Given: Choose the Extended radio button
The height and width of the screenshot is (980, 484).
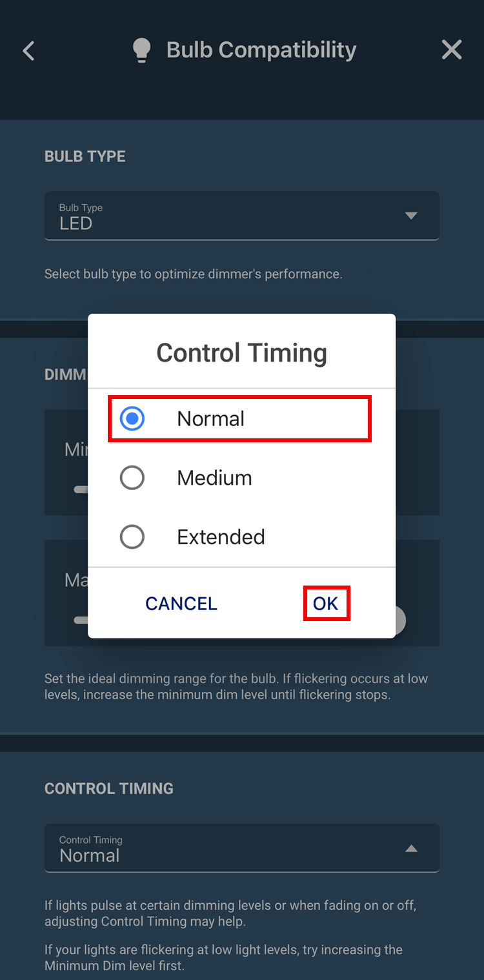Looking at the screenshot, I should tap(132, 537).
